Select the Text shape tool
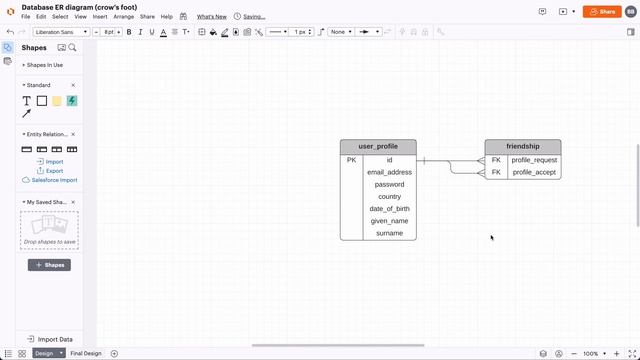 tap(27, 100)
